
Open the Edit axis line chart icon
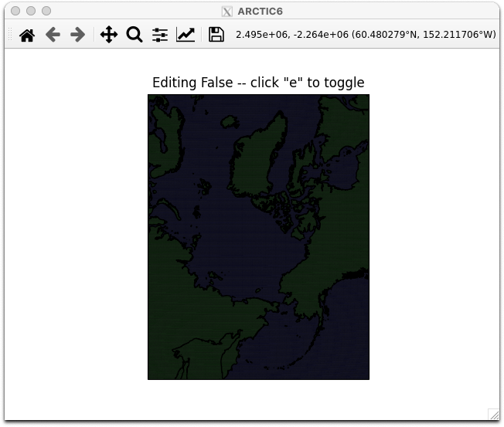[186, 35]
